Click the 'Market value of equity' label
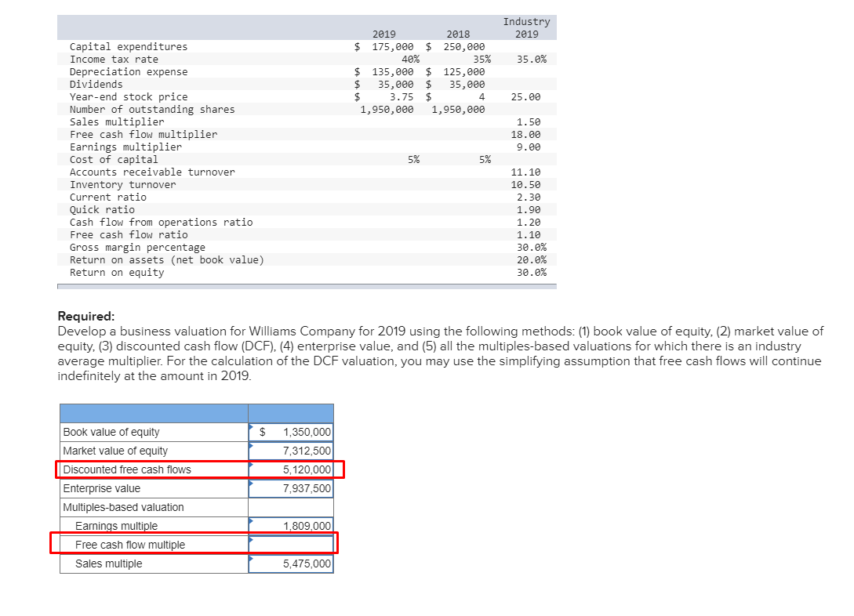The width and height of the screenshot is (854, 616). pos(115,451)
